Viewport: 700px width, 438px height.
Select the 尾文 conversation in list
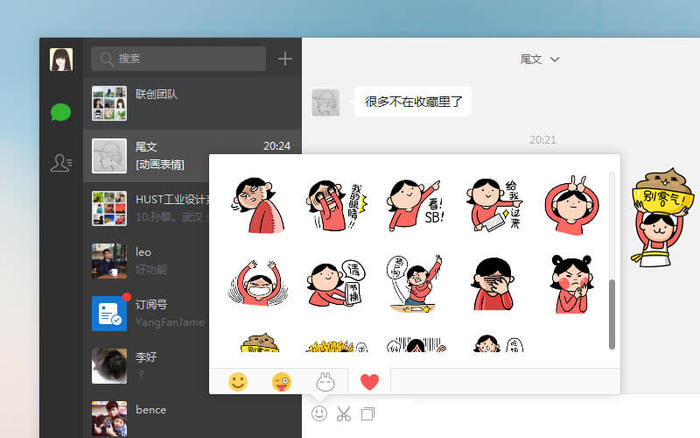coord(192,156)
